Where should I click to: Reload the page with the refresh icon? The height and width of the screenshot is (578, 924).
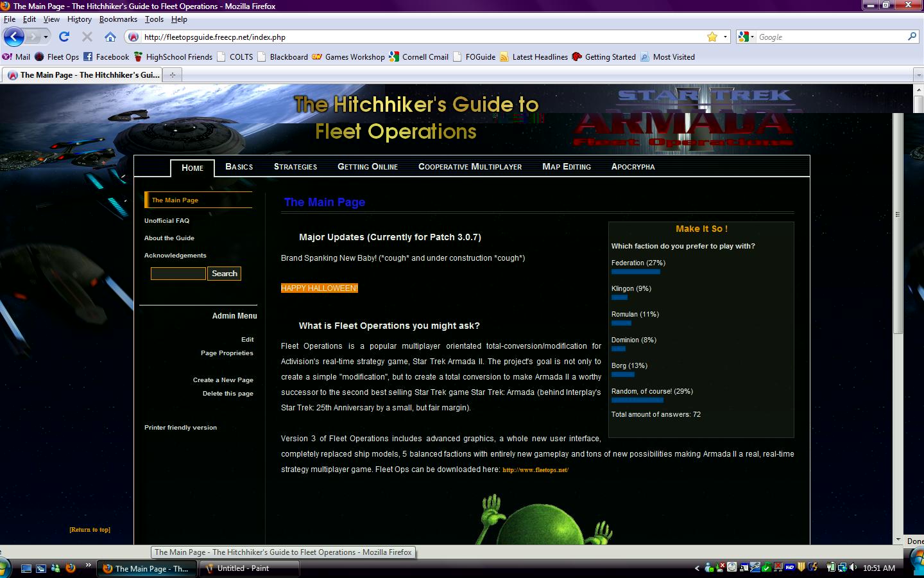(x=64, y=37)
